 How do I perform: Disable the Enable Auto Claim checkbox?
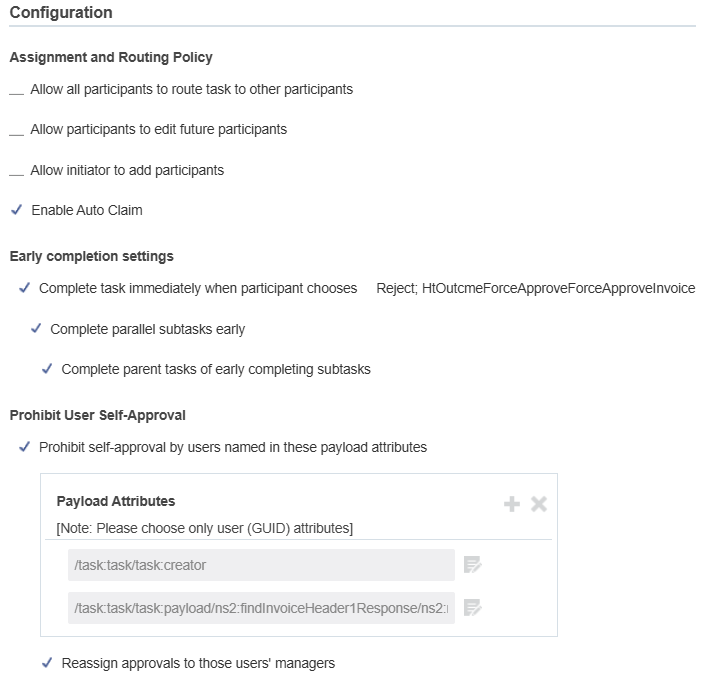(x=16, y=210)
